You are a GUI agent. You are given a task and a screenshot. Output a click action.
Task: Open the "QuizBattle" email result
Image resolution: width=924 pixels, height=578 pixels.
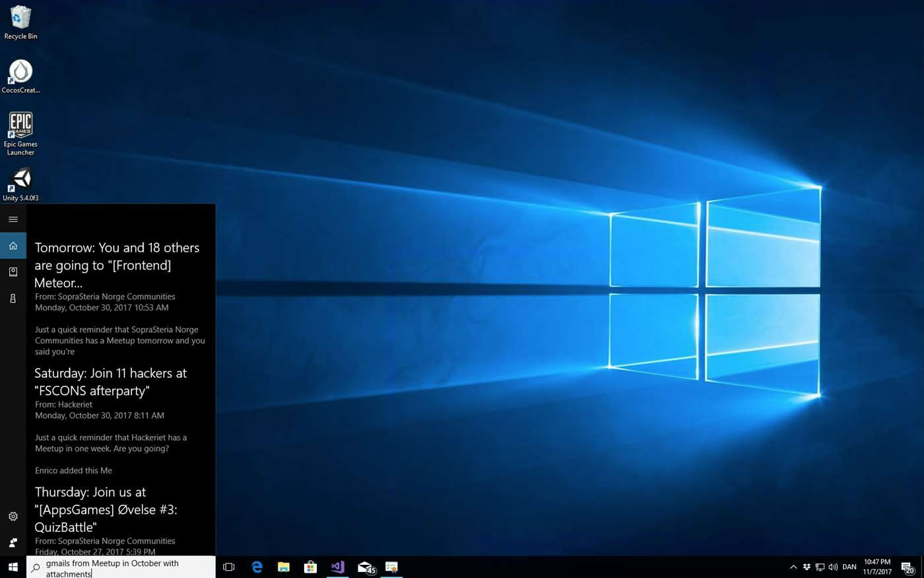106,509
